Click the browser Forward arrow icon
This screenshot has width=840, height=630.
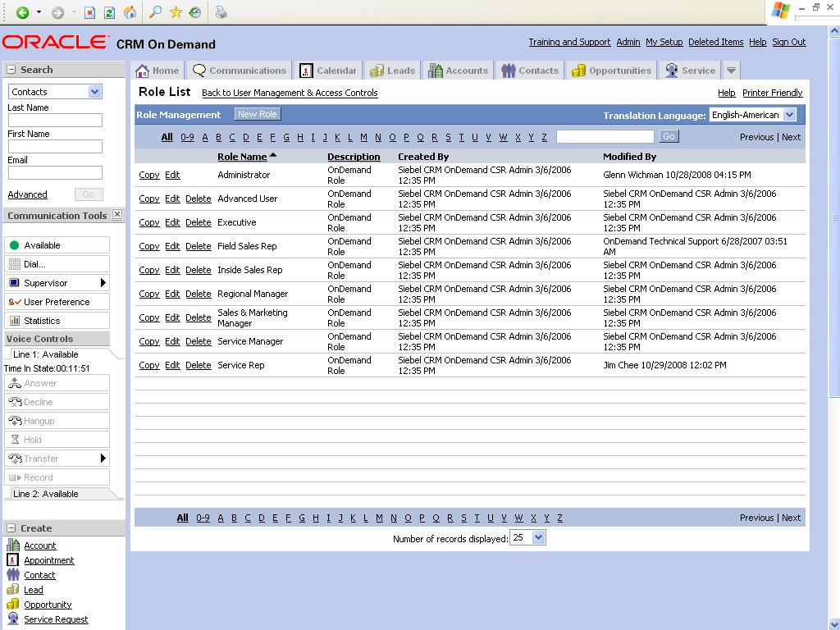coord(57,12)
